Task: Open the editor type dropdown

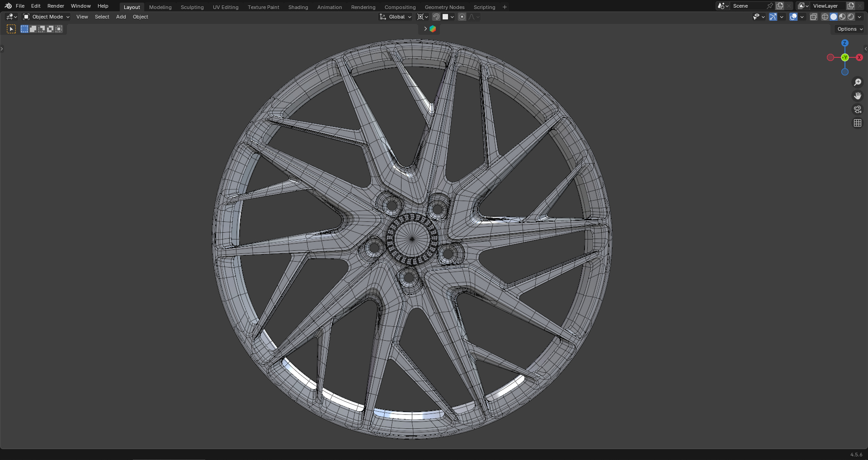Action: [12, 17]
